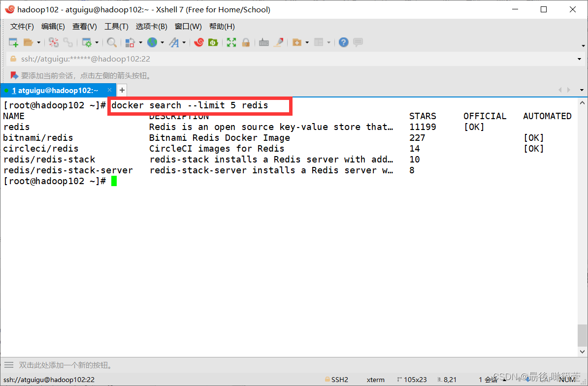Click the quick command bar hamburger icon
The image size is (588, 386).
click(9, 365)
